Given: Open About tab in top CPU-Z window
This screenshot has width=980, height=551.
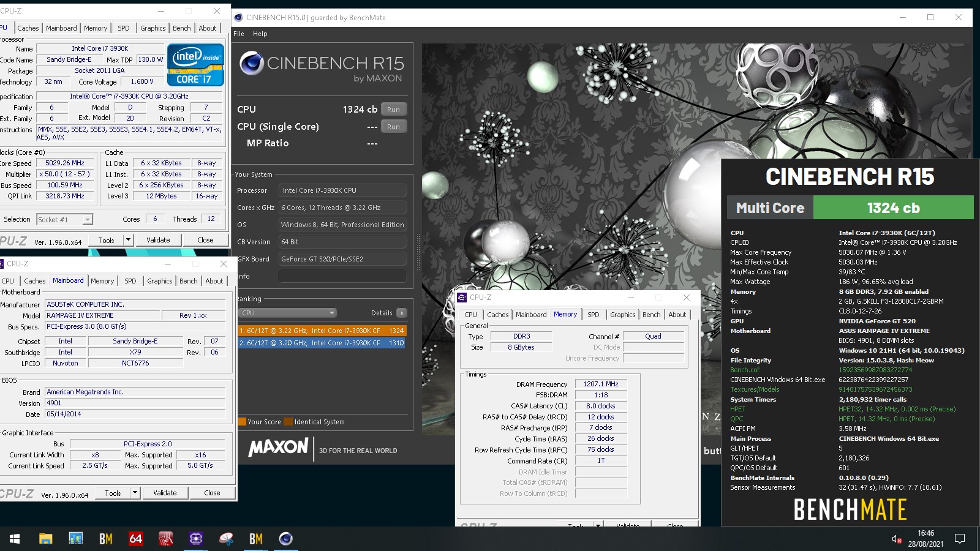Looking at the screenshot, I should (208, 28).
